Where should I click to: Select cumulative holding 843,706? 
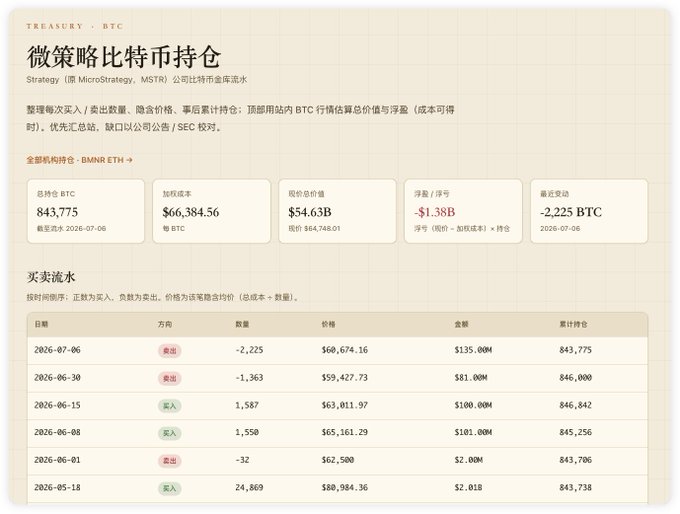pyautogui.click(x=575, y=460)
